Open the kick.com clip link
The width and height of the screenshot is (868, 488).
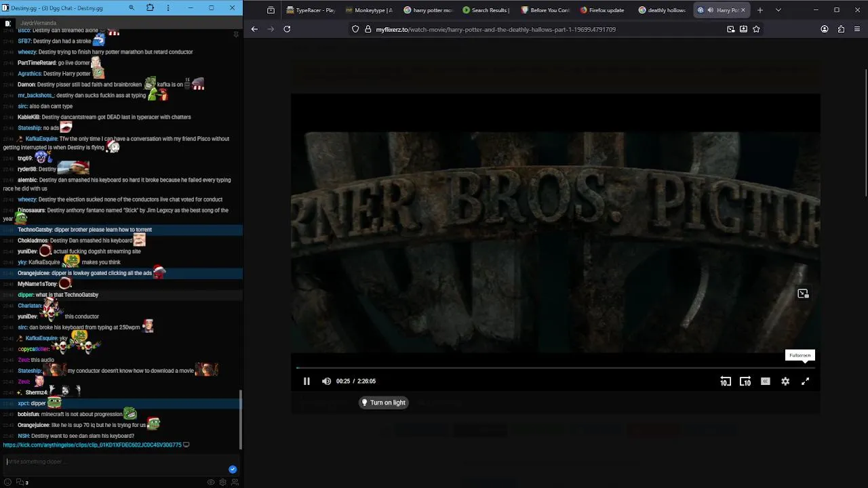[92, 445]
